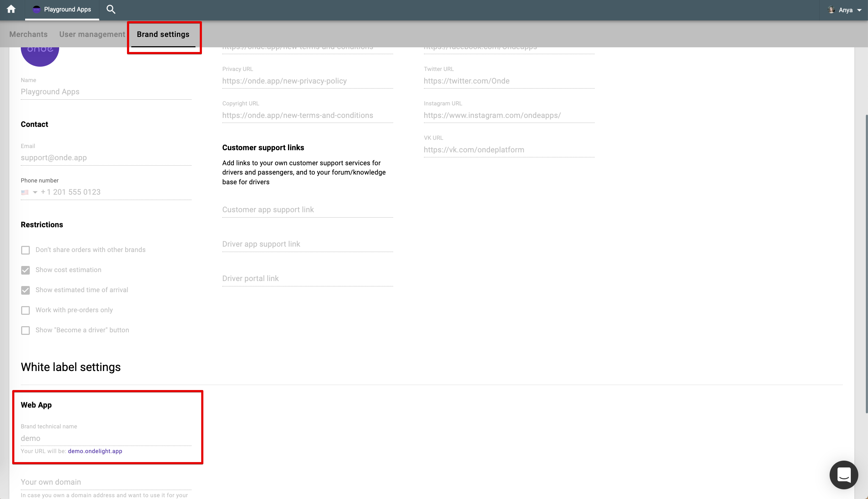The image size is (868, 499).
Task: Select the Brand settings tab
Action: 163,34
